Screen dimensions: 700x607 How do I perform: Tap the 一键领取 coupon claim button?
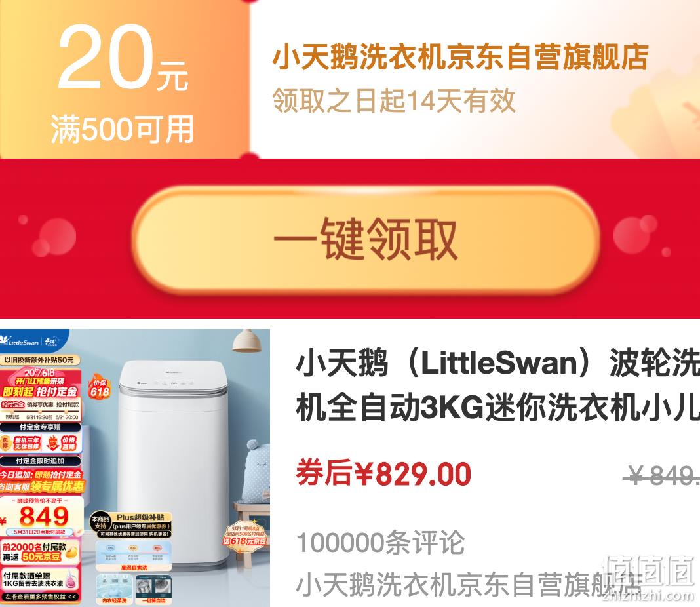point(366,239)
